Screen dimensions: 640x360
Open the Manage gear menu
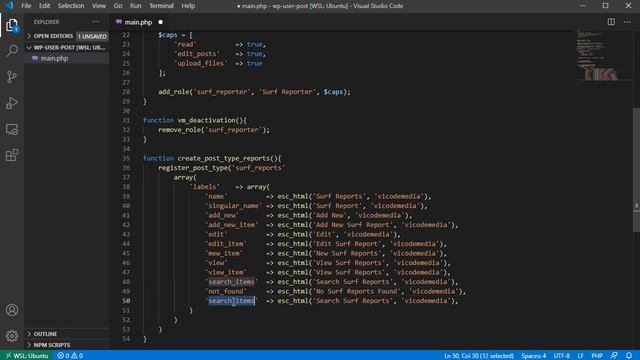click(12, 336)
